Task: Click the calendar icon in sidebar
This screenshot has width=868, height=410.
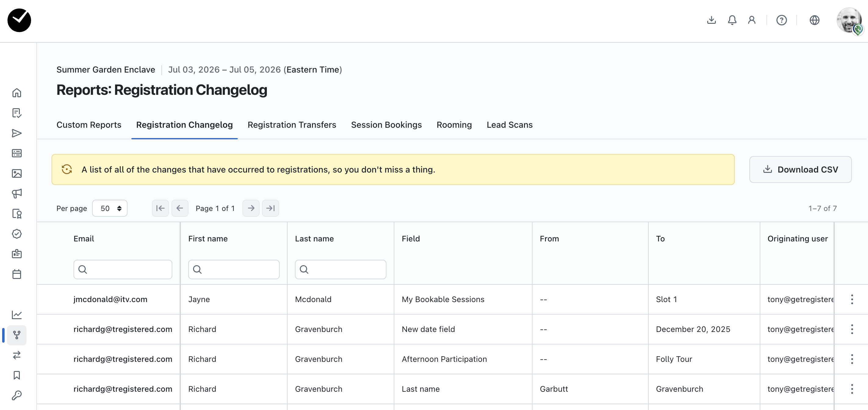Action: pos(16,274)
